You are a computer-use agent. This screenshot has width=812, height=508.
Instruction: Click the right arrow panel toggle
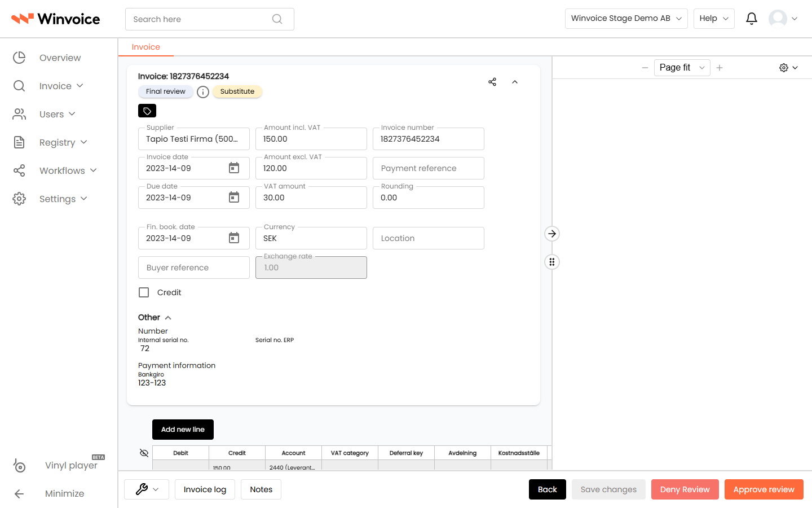coord(552,234)
